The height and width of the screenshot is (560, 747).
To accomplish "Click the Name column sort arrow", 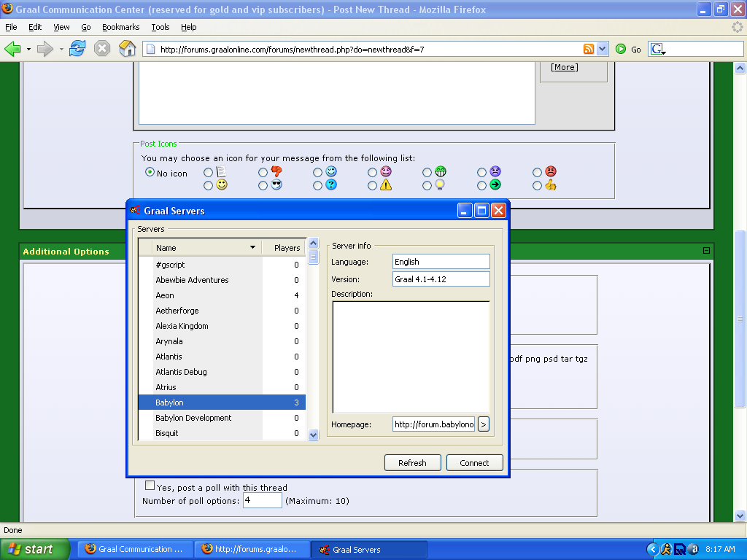I will (x=252, y=248).
